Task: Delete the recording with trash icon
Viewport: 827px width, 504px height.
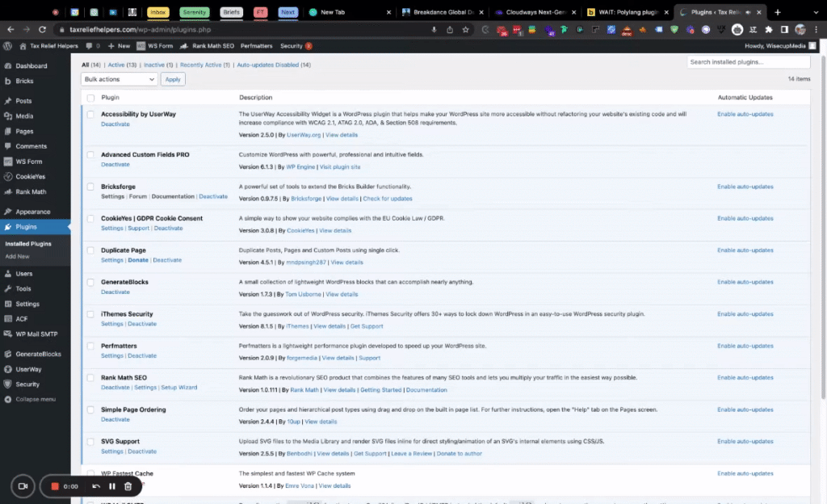Action: click(x=128, y=486)
